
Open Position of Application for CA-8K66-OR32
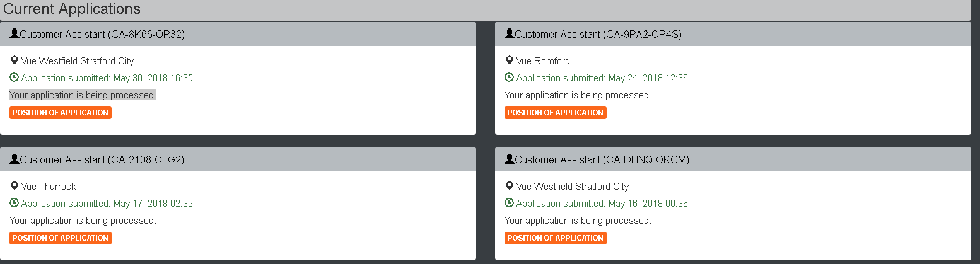tap(61, 113)
